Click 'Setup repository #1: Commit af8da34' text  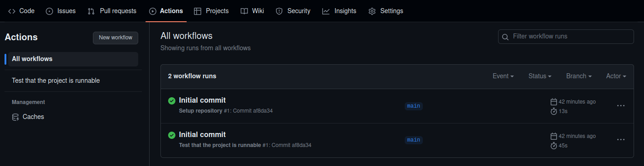[226, 111]
